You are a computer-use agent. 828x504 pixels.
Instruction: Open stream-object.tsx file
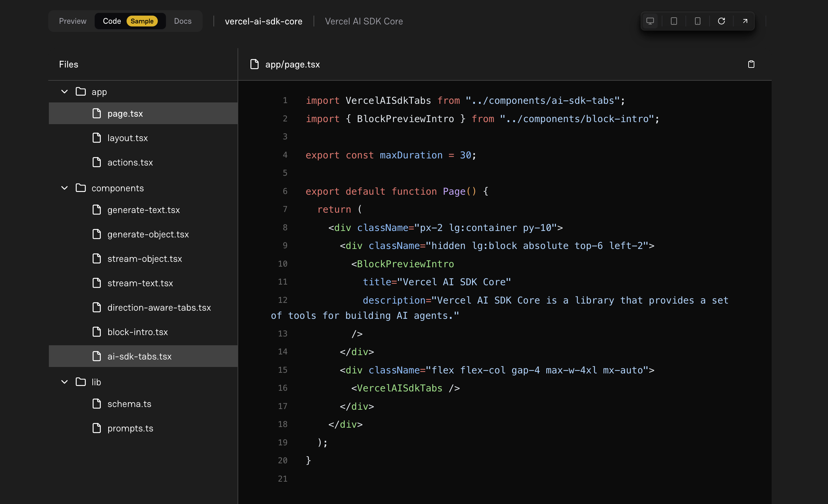143,258
